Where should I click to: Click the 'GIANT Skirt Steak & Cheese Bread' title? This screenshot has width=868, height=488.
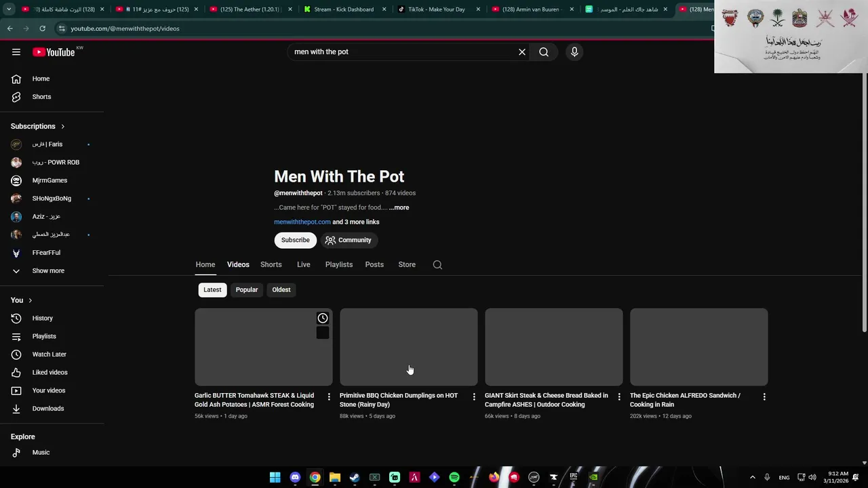547,400
